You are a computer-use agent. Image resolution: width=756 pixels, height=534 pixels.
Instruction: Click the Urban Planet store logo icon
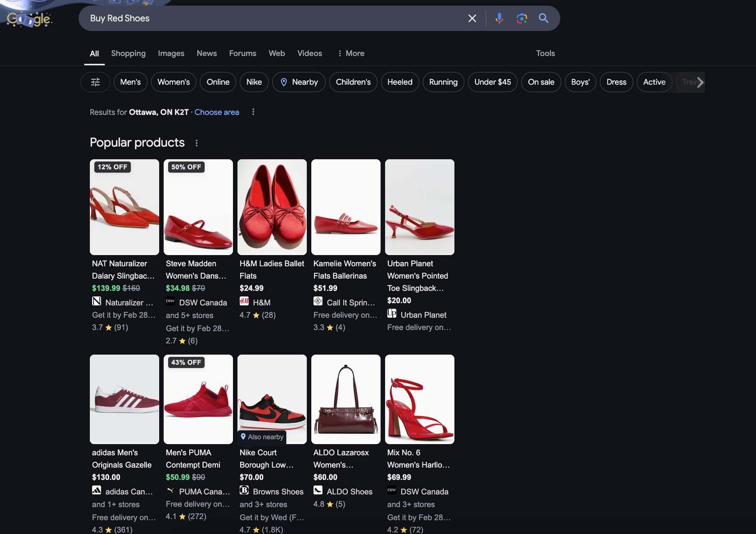click(392, 313)
